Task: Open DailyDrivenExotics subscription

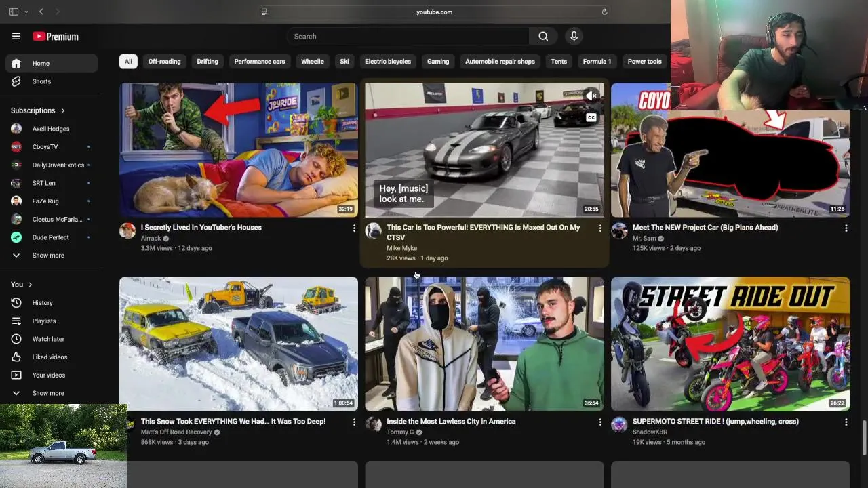Action: pyautogui.click(x=52, y=165)
